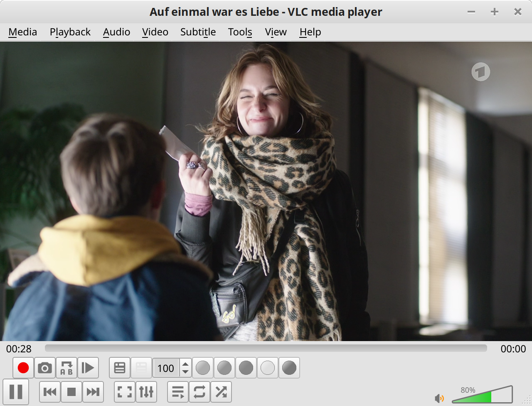
Task: Toggle fullscreen video mode
Action: pyautogui.click(x=125, y=392)
